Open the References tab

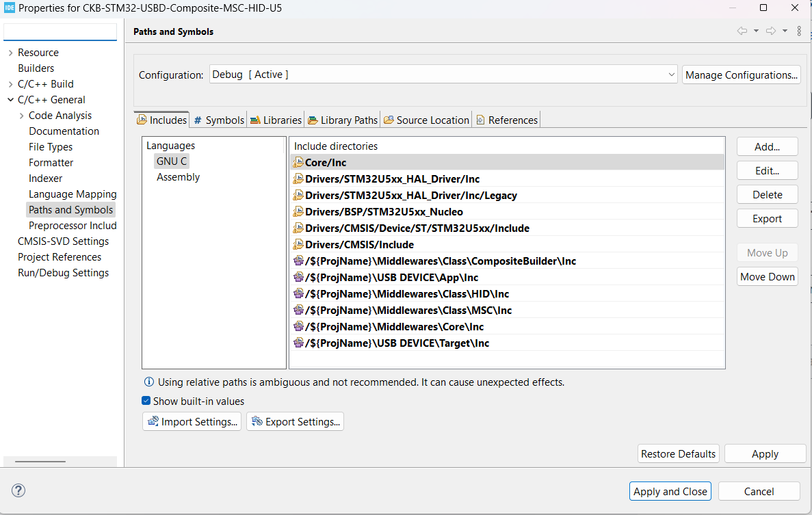point(506,119)
